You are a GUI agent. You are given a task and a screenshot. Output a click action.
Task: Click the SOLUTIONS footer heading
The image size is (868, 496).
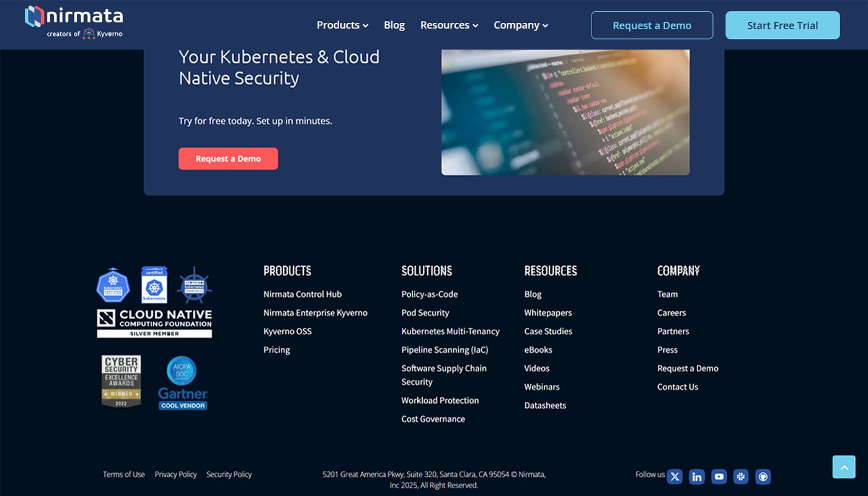(427, 271)
